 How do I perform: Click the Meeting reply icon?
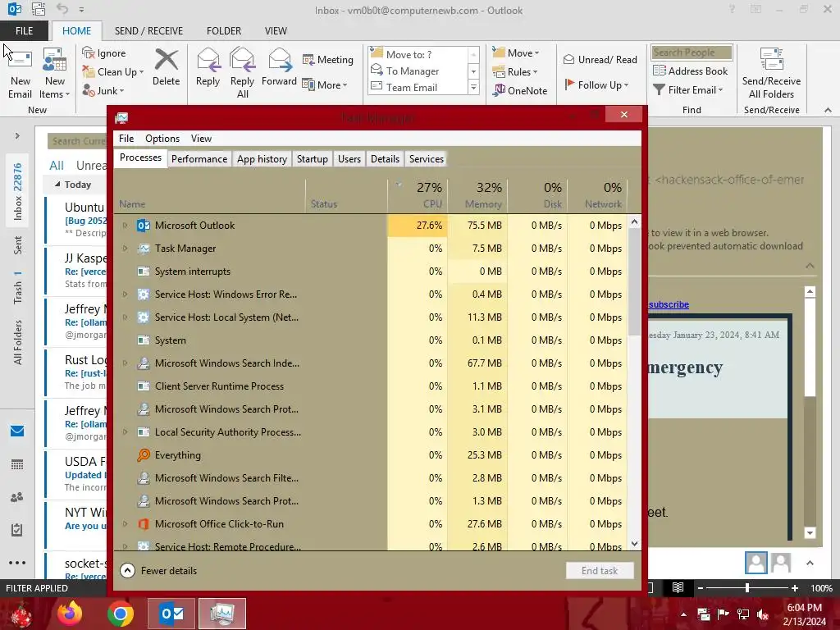pos(328,59)
